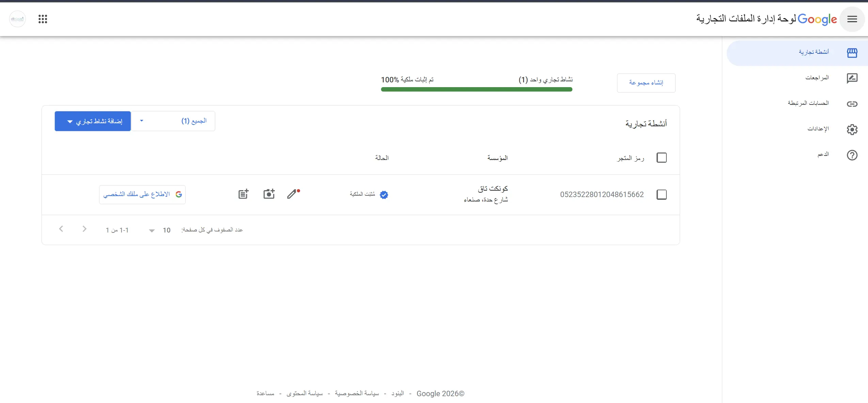The image size is (868, 403).
Task: Click the edit pencil icon for كونكت تاق
Action: 293,194
